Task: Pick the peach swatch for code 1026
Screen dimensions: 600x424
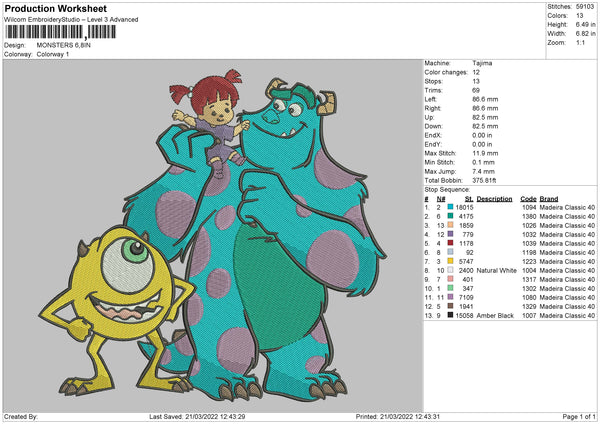Action: pos(450,225)
